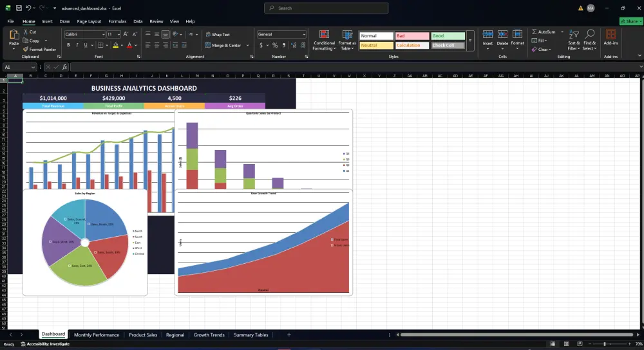Click the orientation text angle icon
This screenshot has height=350, width=644.
pos(176,35)
